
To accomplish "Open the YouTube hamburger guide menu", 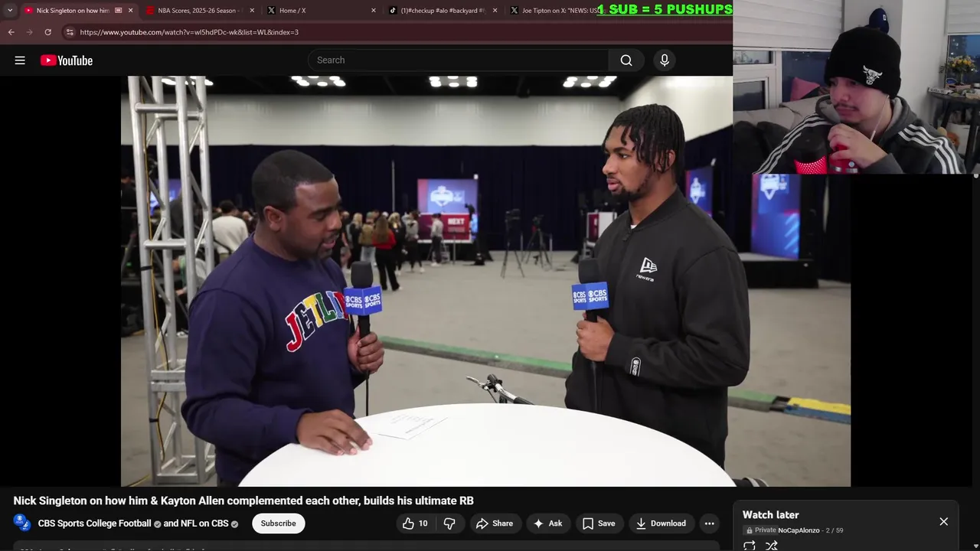I will click(x=20, y=60).
